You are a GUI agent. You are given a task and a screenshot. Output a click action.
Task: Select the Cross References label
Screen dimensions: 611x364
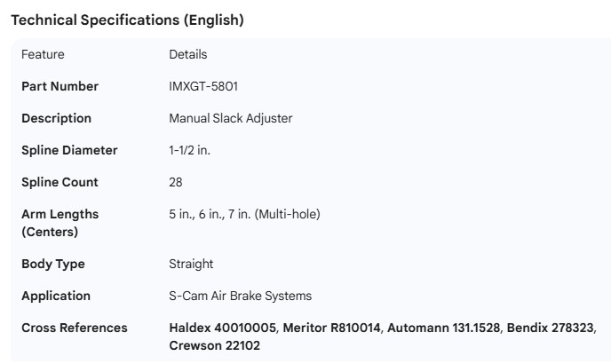75,328
